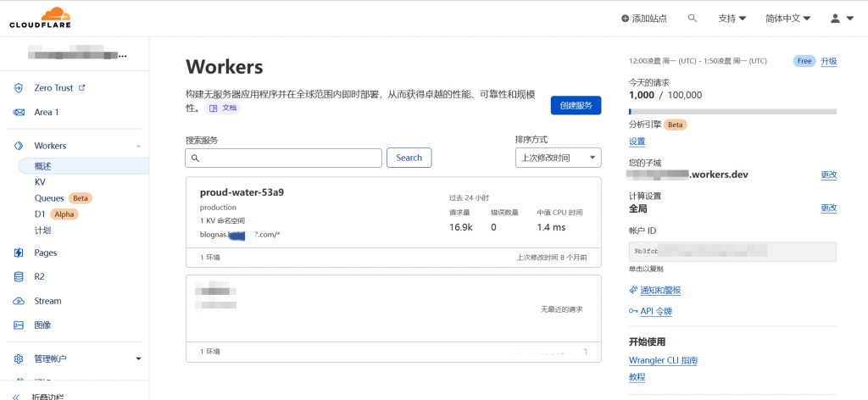Open D1 Alpha in sidebar

click(x=56, y=214)
